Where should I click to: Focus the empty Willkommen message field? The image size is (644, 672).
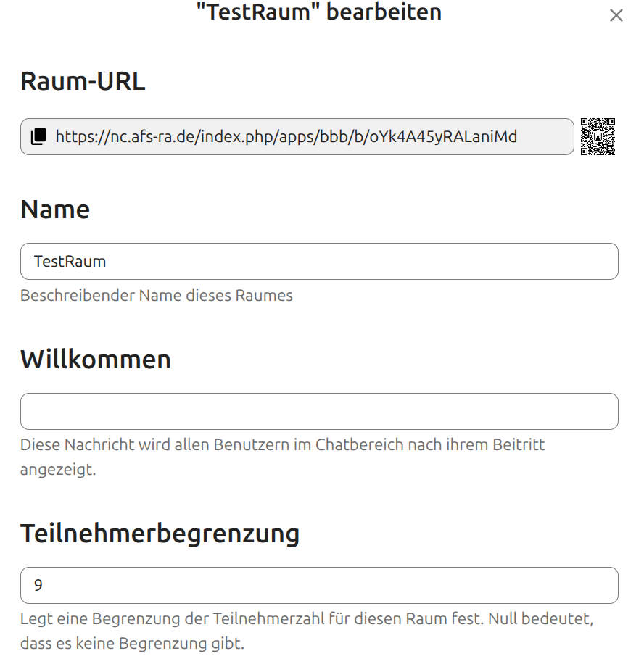(319, 411)
